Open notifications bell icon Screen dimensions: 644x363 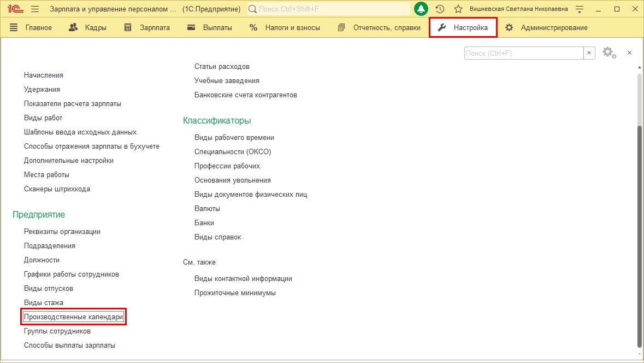[x=421, y=9]
